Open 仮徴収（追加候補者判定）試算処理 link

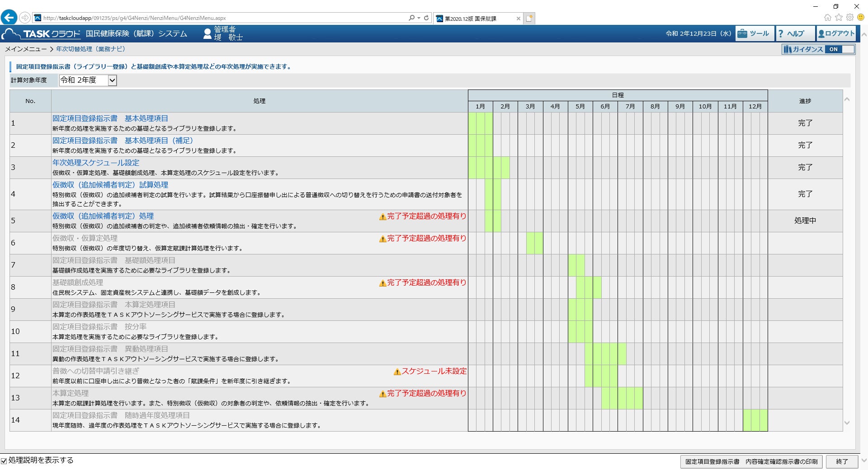(110, 185)
